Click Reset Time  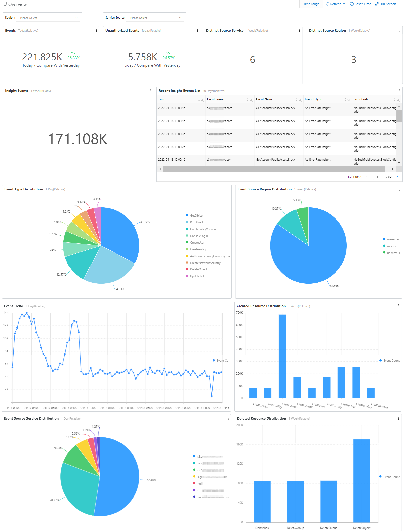pyautogui.click(x=360, y=4)
